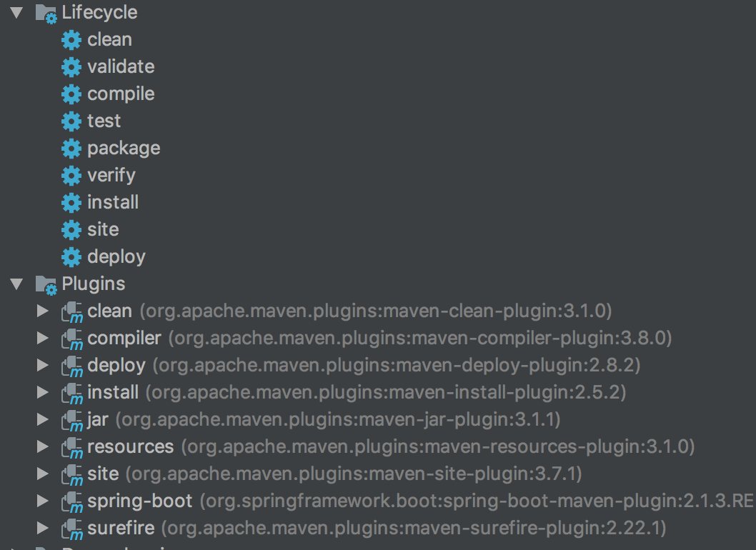Select the verify lifecycle phase
756x550 pixels.
[x=111, y=176]
